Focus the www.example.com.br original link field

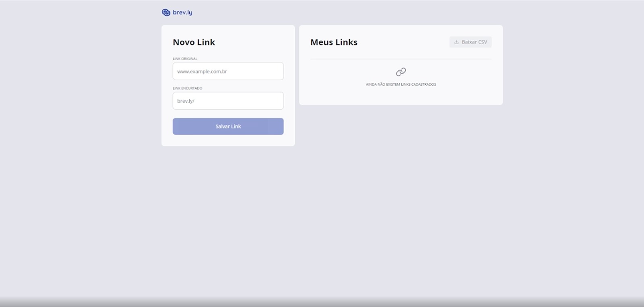[x=228, y=71]
